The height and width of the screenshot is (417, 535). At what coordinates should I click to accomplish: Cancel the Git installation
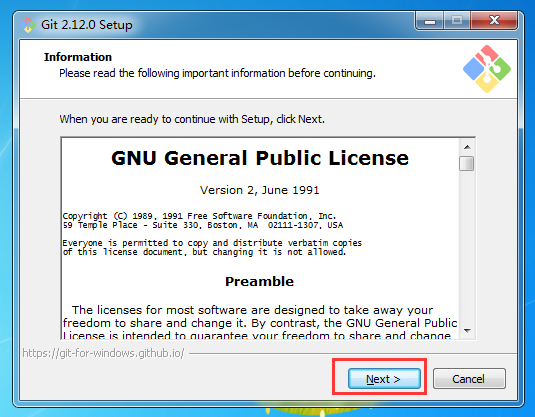pyautogui.click(x=469, y=378)
